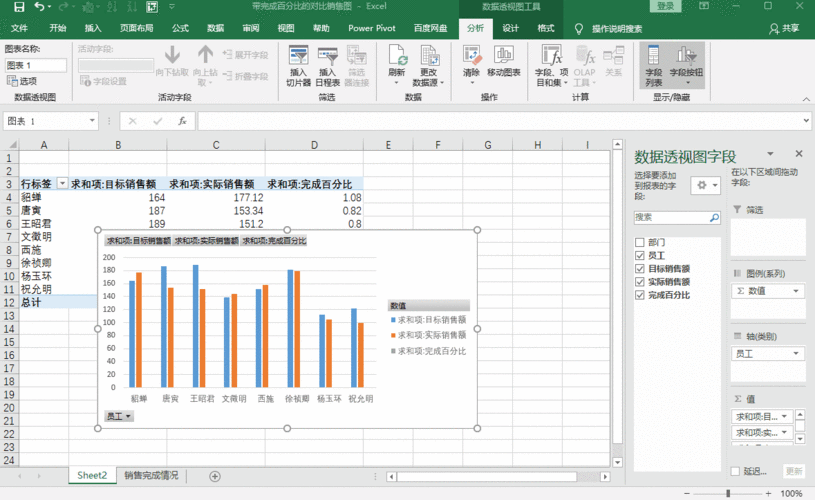The height and width of the screenshot is (500, 815).
Task: Click the 登录 (Sign in) button
Action: [x=666, y=6]
